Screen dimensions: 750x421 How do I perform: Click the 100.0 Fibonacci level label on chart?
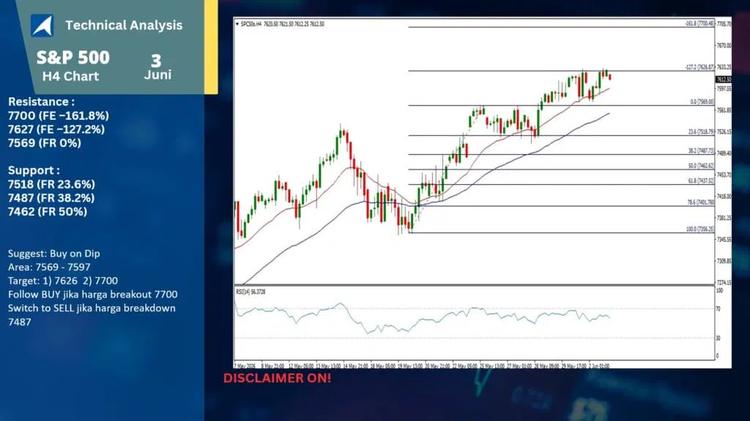[x=700, y=230]
